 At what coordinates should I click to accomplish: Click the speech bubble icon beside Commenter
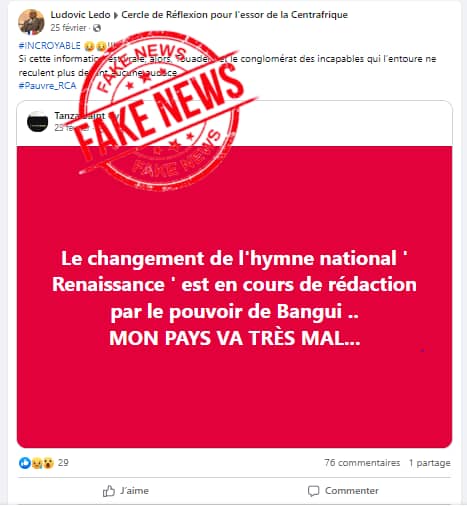coord(313,491)
